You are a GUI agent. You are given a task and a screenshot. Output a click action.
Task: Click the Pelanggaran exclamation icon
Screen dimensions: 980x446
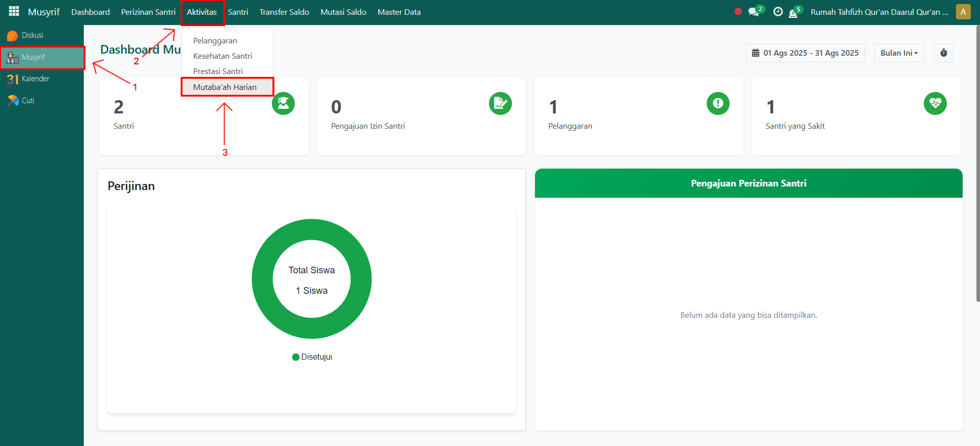point(717,103)
